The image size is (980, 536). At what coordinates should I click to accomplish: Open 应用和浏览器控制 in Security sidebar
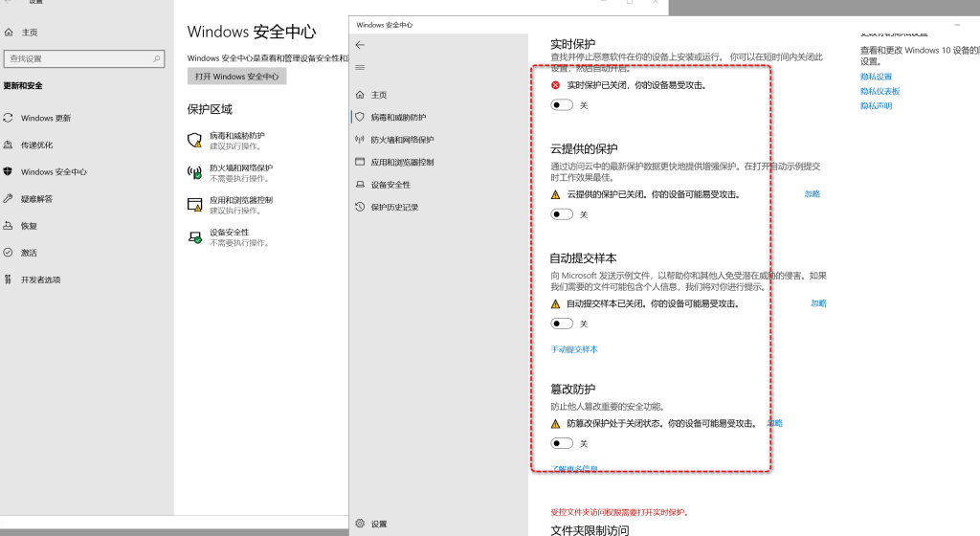point(402,163)
